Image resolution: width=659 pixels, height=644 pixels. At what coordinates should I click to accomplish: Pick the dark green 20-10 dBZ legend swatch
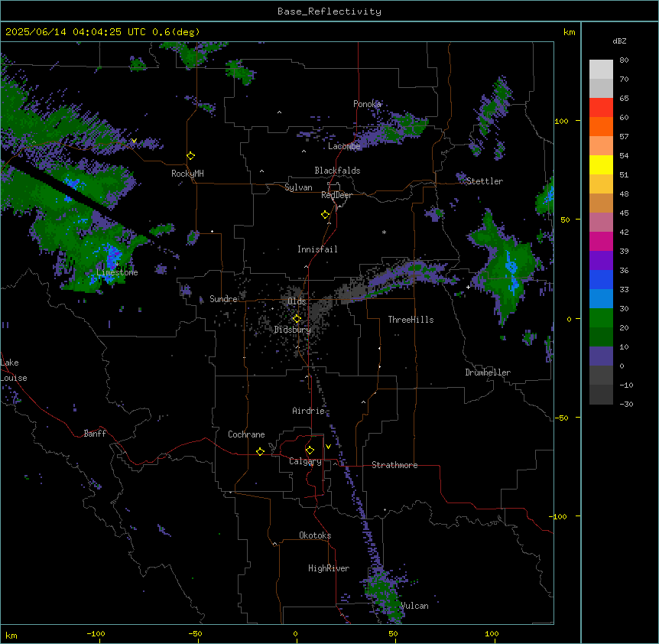pos(601,337)
